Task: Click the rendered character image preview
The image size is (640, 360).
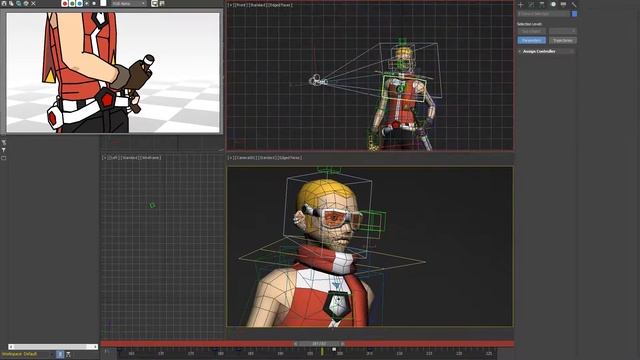Action: pos(113,72)
